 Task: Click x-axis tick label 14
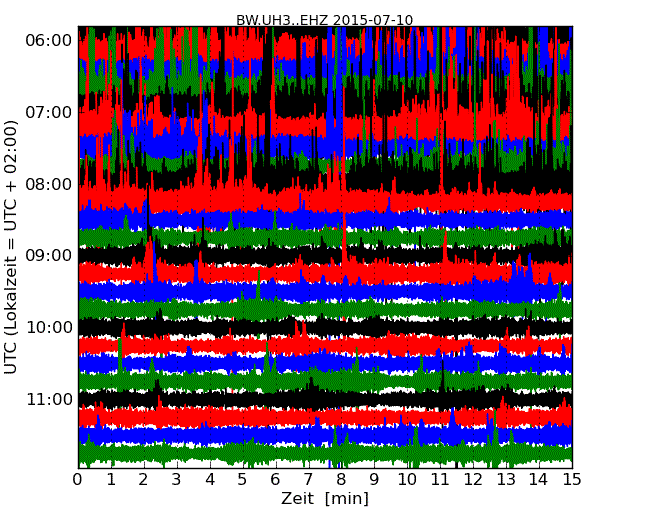pos(539,480)
